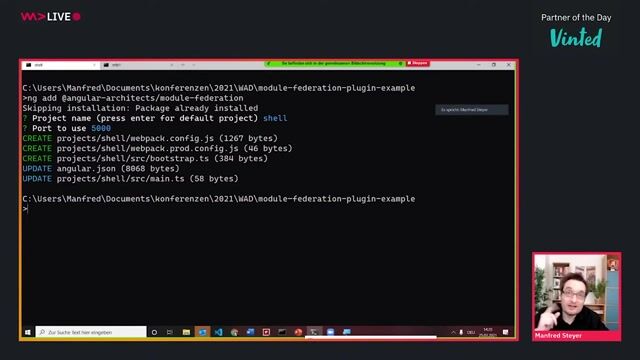Open Windows notification center
This screenshot has height=360, width=640.
[506, 332]
